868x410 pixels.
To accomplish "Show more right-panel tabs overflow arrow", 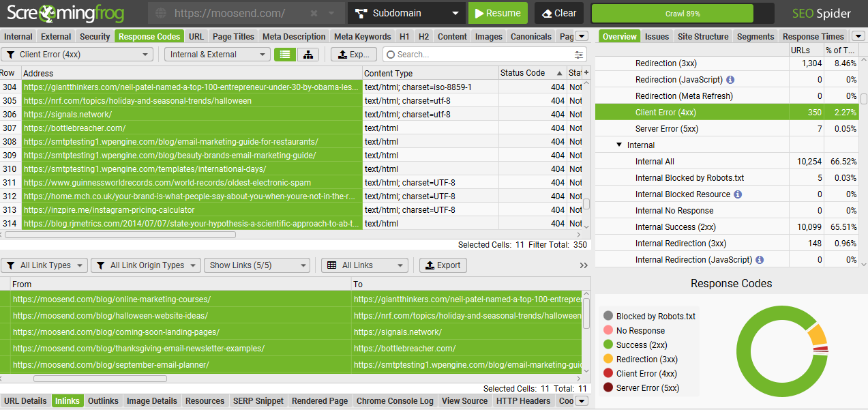I will coord(859,36).
